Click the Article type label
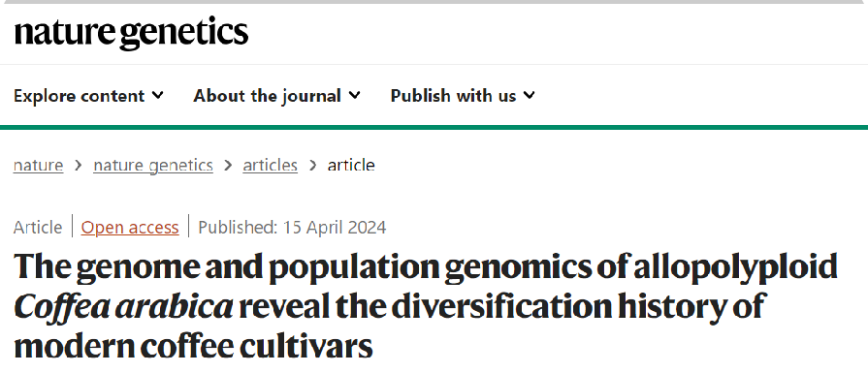This screenshot has width=868, height=373. 38,227
